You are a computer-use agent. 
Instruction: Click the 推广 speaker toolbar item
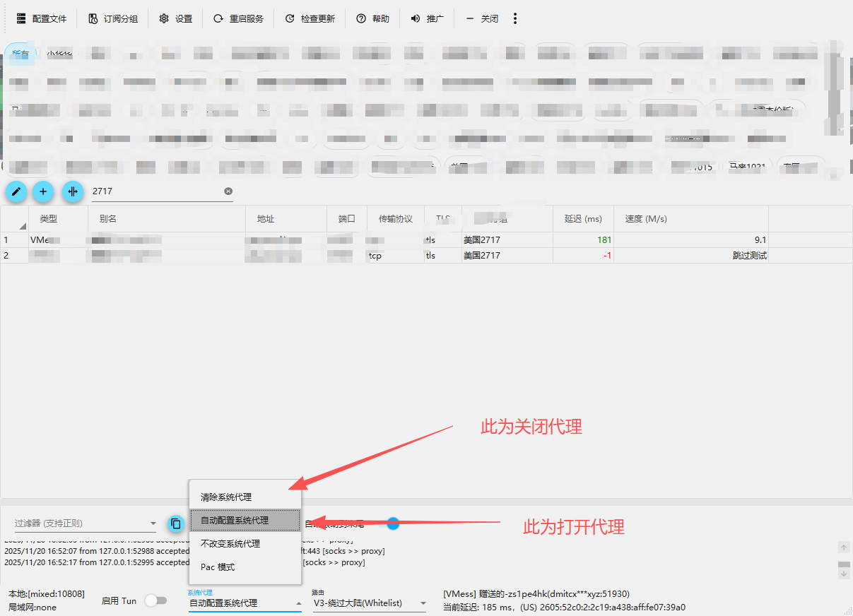(x=428, y=19)
